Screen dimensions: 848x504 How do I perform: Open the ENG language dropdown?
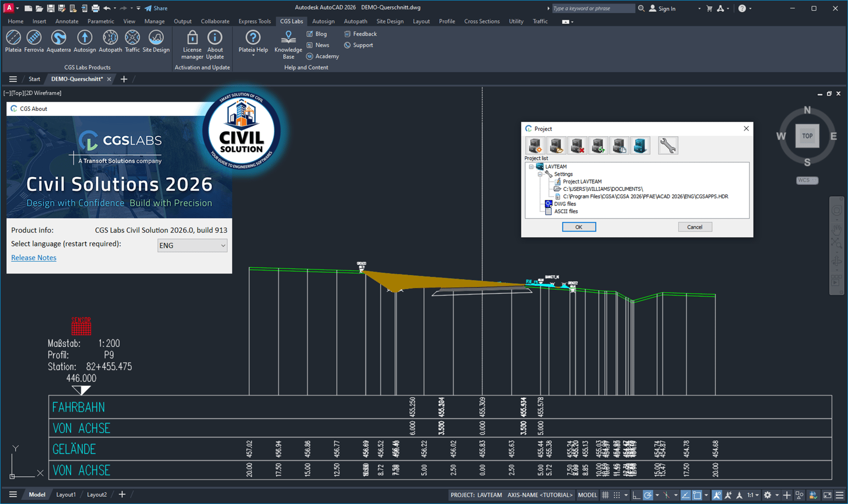pyautogui.click(x=192, y=245)
